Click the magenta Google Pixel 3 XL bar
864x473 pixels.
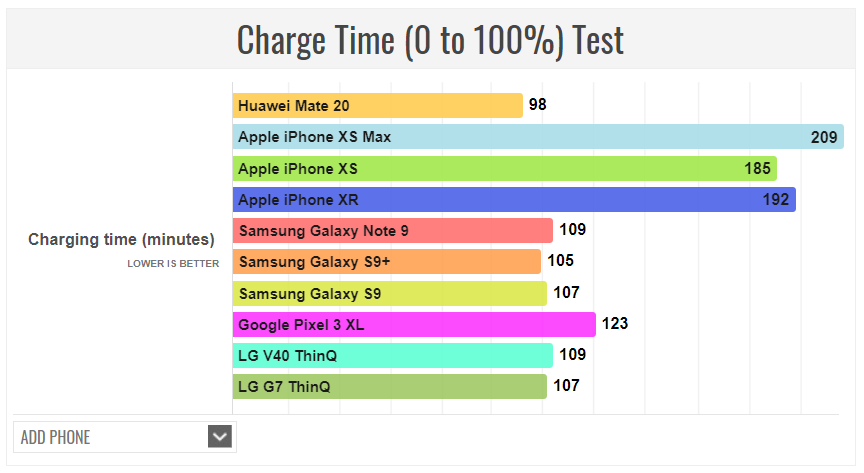click(x=414, y=324)
